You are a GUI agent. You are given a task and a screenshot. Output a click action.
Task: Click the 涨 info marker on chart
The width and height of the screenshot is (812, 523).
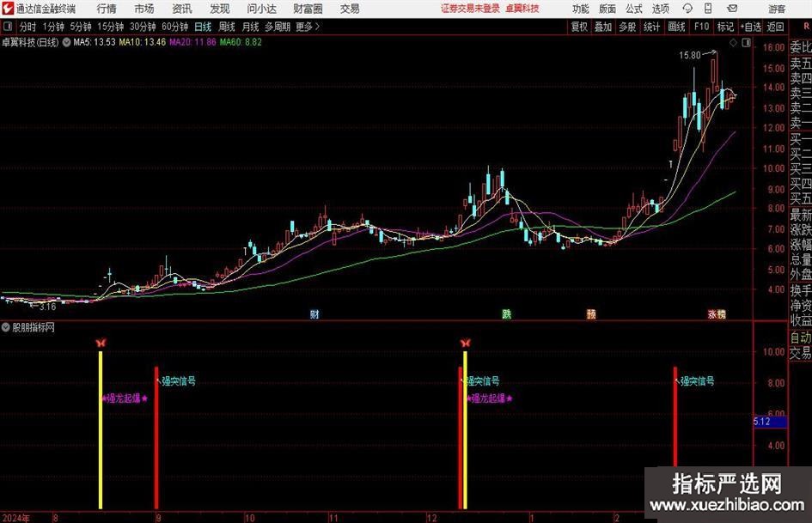tap(712, 313)
